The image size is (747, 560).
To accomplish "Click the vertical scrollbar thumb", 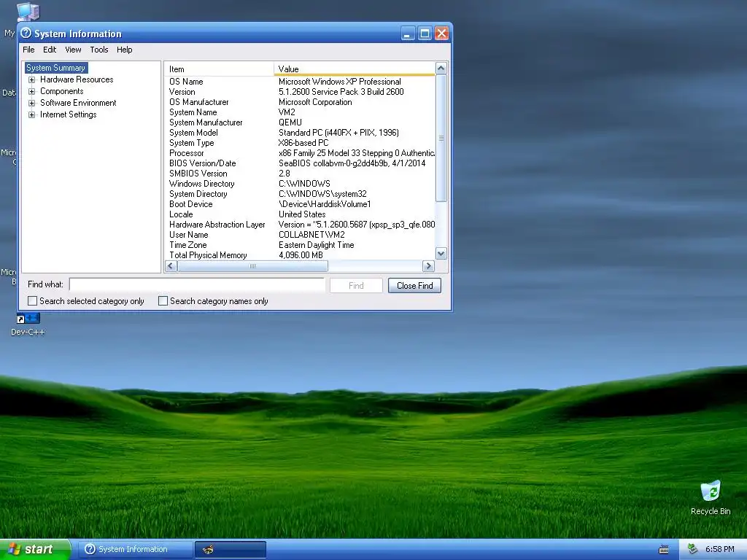I will [x=441, y=138].
